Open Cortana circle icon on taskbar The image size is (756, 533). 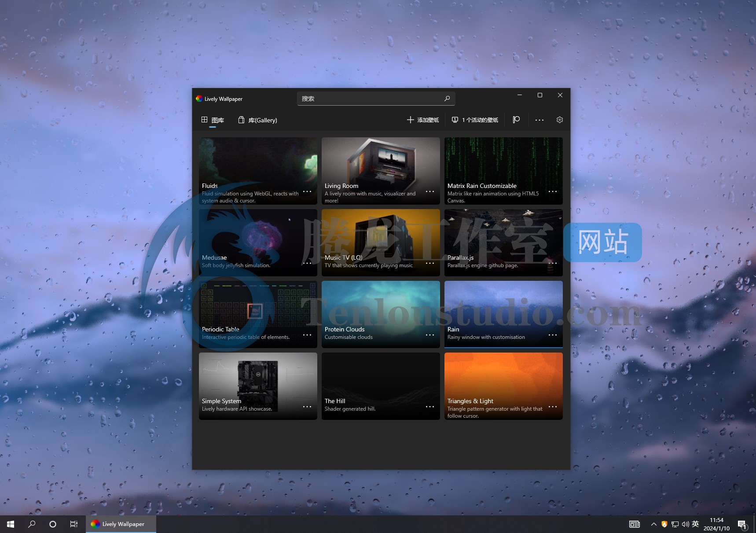tap(53, 524)
